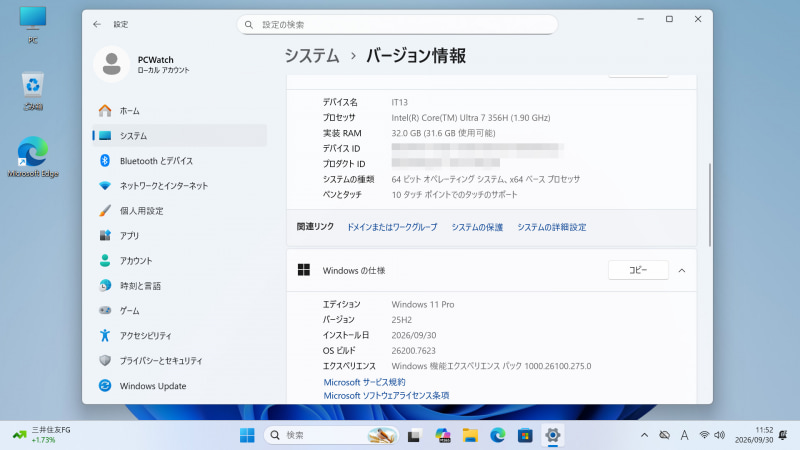800x450 pixels.
Task: Open the Apps settings page
Action: pos(180,236)
